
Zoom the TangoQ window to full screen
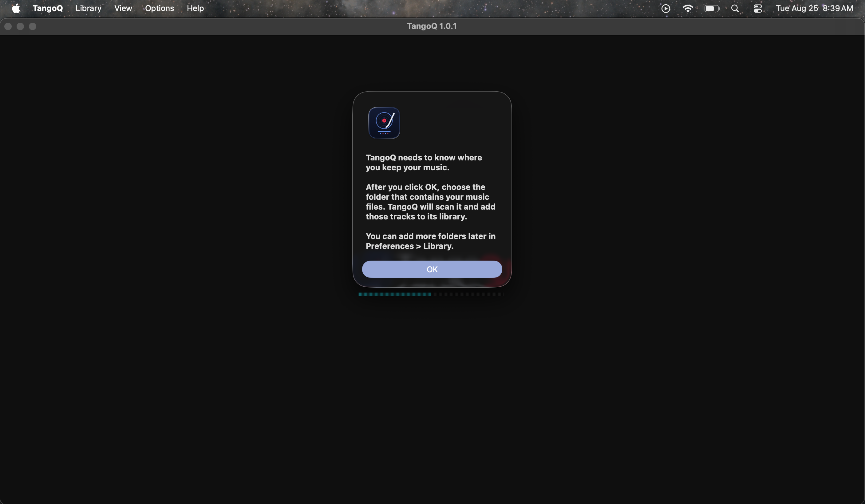click(33, 26)
